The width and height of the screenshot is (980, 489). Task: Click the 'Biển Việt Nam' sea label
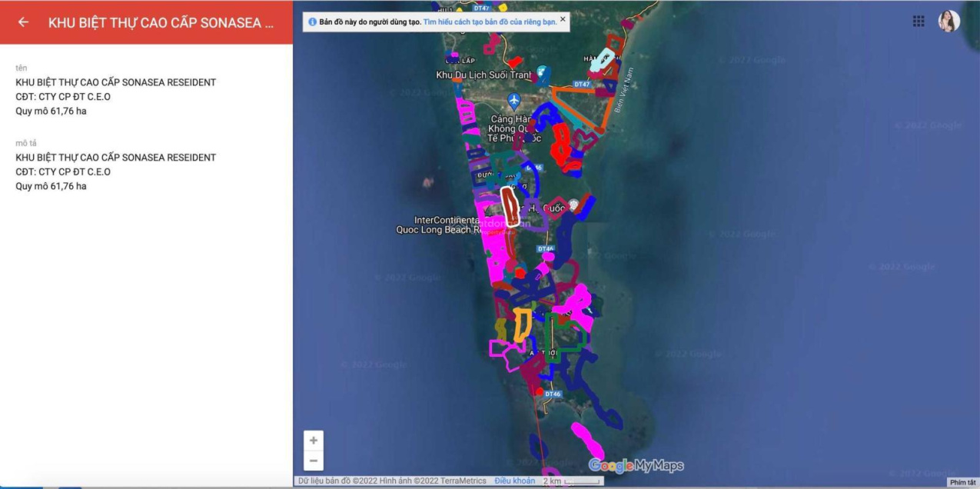pos(624,90)
